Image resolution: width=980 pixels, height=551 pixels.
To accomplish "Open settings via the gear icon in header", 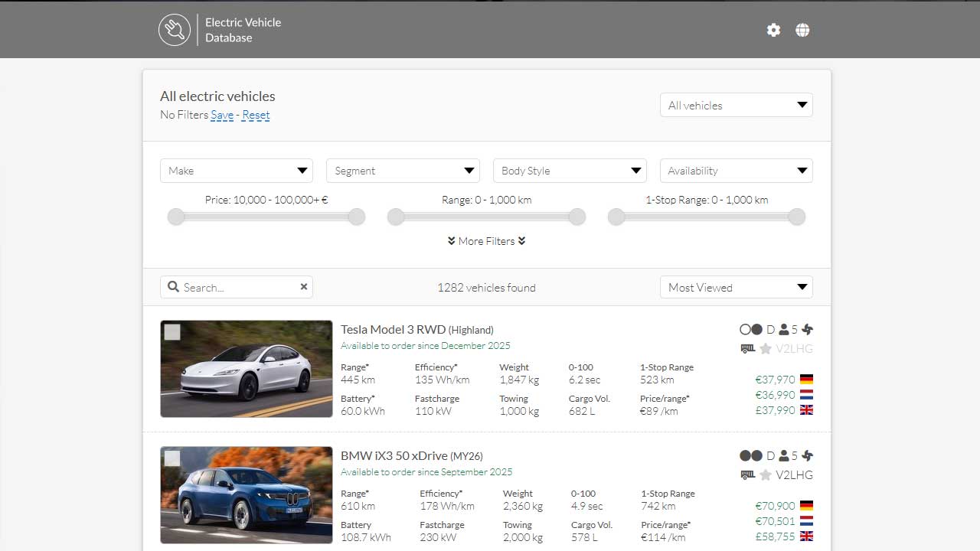I will pos(773,30).
